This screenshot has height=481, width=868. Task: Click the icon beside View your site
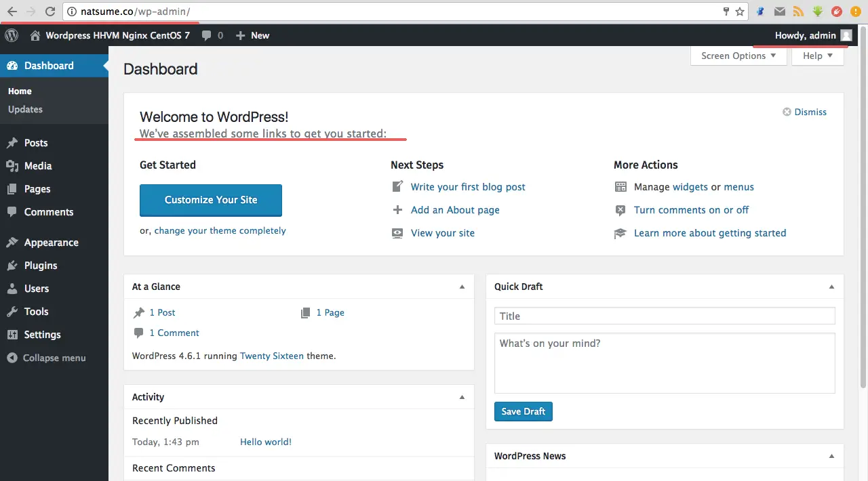click(397, 233)
